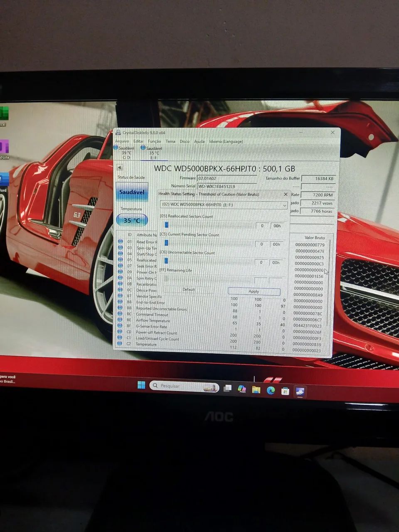
Task: Click the Tamanho do Buffer 16384 KB field
Action: (x=318, y=178)
